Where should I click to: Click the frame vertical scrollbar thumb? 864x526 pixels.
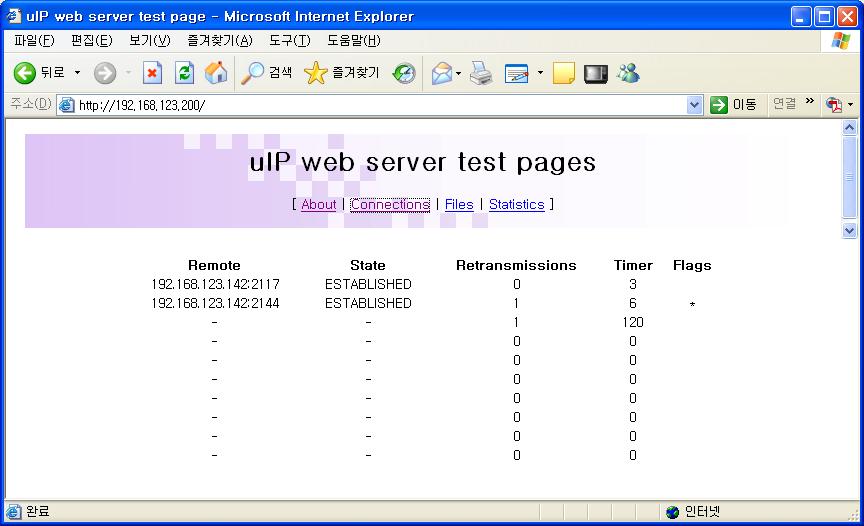click(849, 177)
